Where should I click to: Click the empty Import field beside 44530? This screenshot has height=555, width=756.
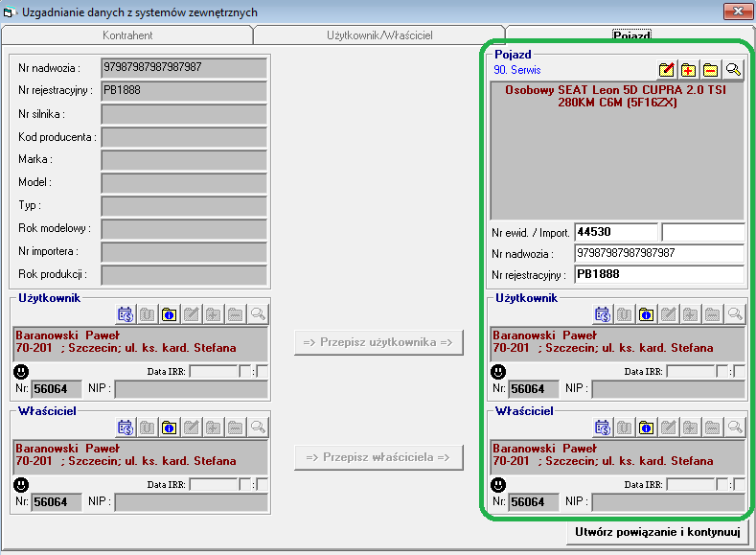pos(702,232)
